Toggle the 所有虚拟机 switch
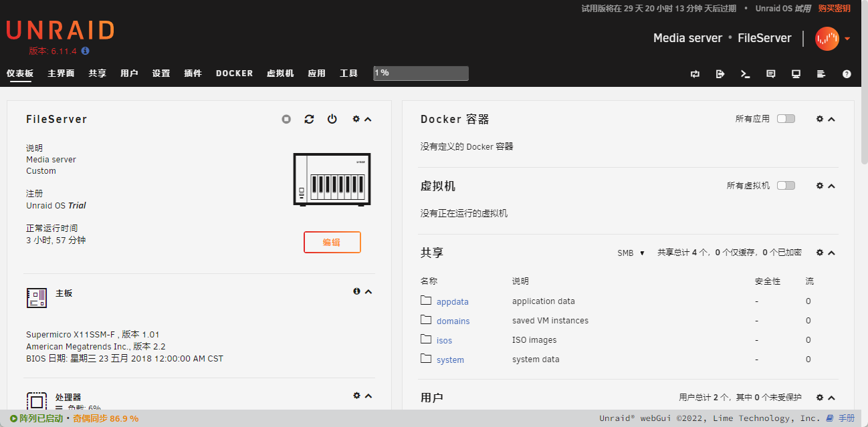Viewport: 868px width, 427px height. tap(786, 185)
